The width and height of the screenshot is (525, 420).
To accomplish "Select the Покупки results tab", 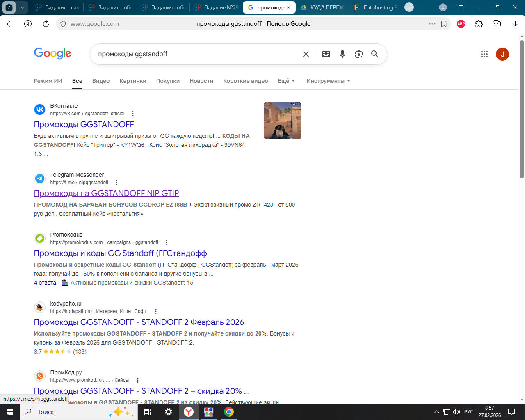I will point(168,81).
